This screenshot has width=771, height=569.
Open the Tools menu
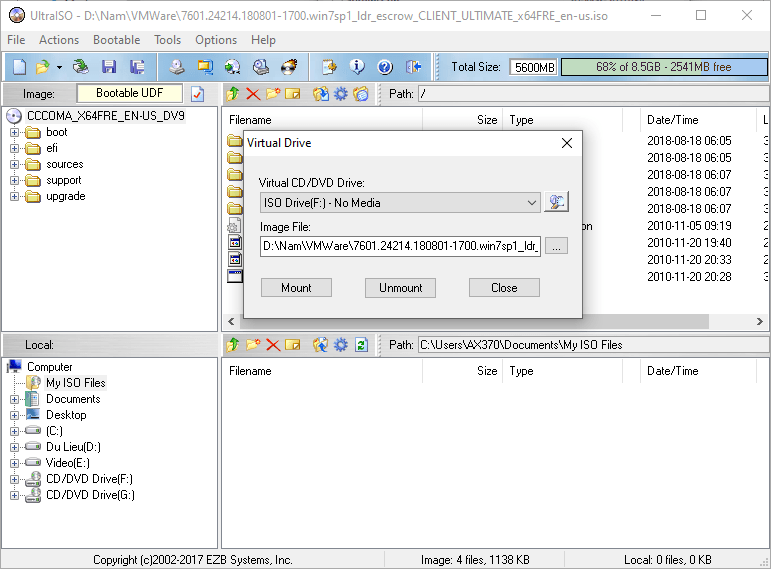pos(168,40)
